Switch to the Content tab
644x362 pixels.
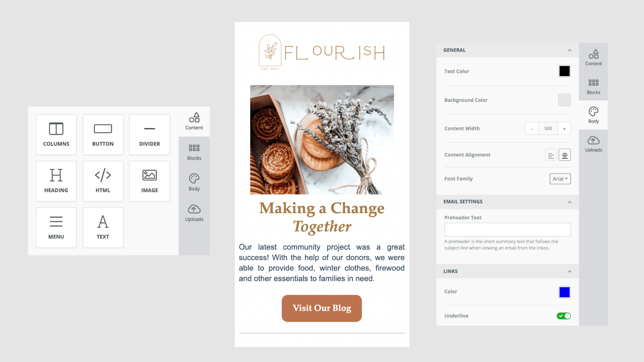click(594, 57)
